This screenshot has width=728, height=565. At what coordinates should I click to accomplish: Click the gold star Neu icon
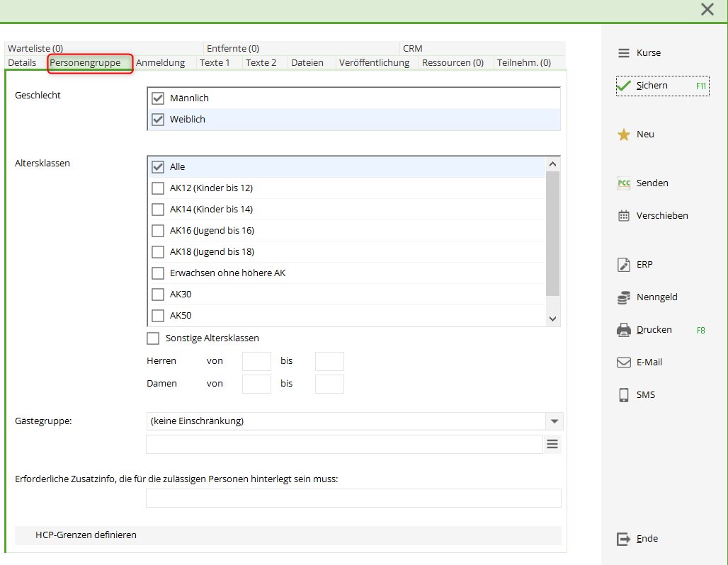[x=624, y=135]
